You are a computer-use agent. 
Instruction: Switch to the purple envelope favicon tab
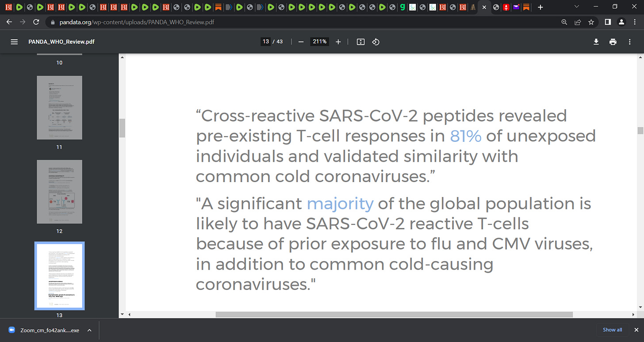pyautogui.click(x=516, y=8)
